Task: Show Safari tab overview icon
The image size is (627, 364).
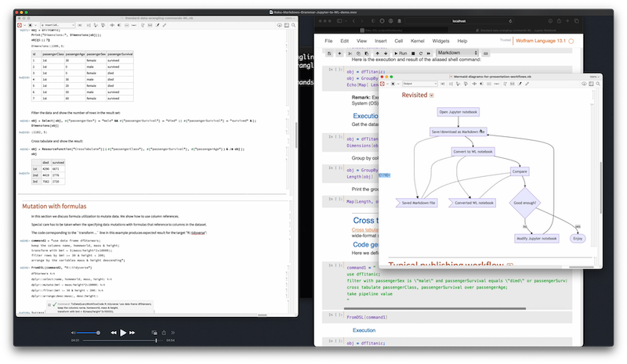Action: click(576, 21)
